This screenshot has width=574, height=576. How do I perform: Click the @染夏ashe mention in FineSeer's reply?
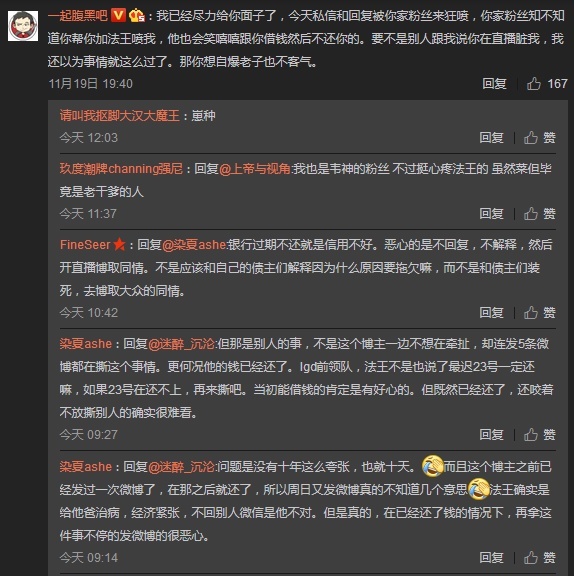click(194, 245)
